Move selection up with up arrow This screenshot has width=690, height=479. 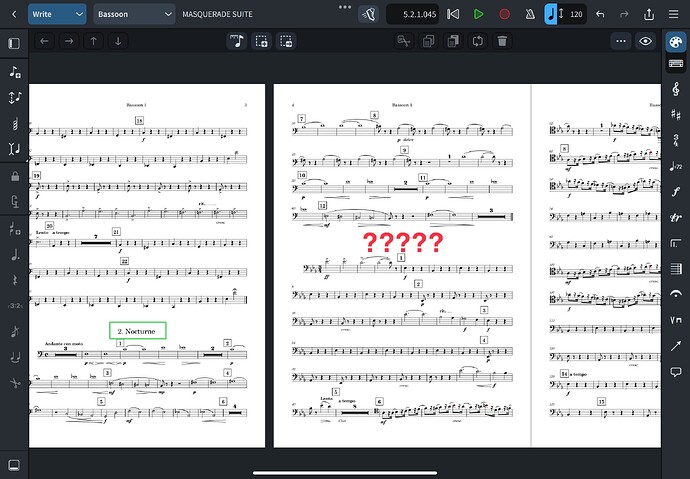93,41
